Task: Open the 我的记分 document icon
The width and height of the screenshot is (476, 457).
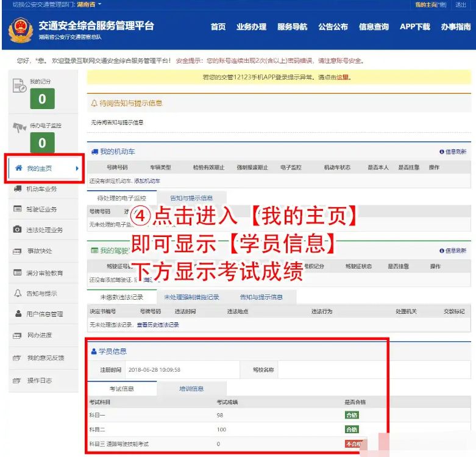Action: pos(20,85)
